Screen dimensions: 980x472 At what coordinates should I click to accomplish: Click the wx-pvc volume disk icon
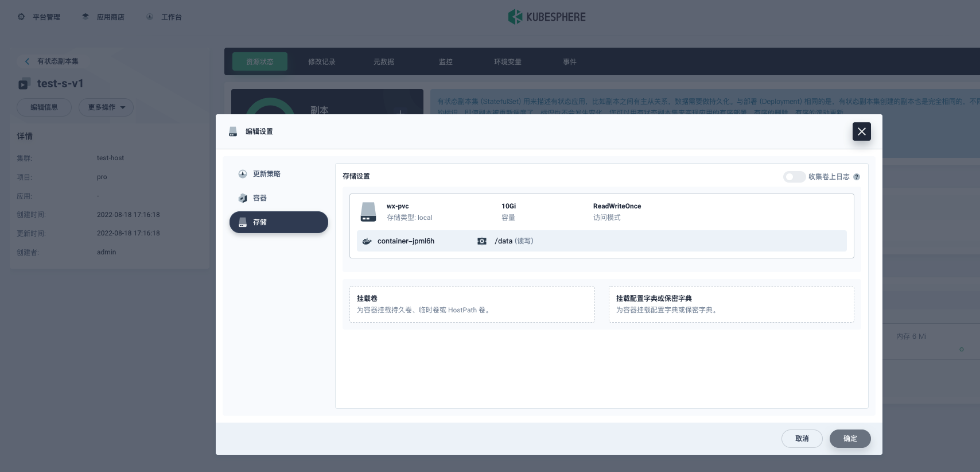(368, 211)
